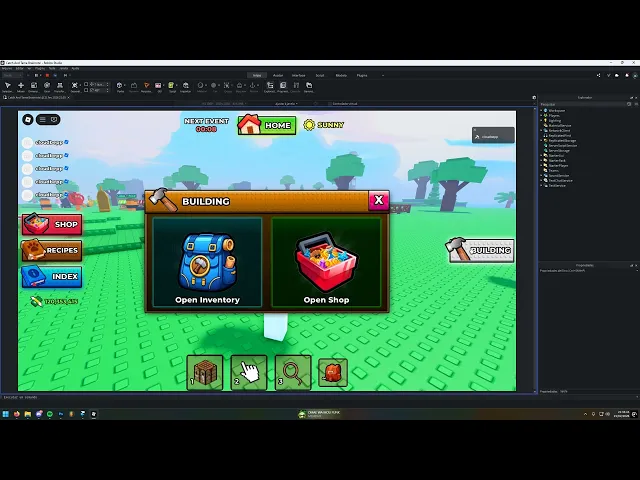Expand the Players tree node
The image size is (640, 480).
542,116
